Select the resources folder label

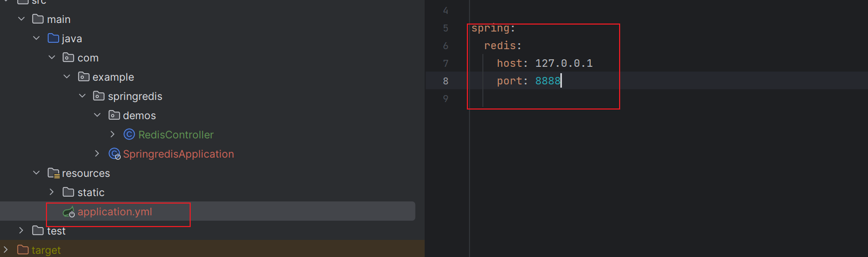click(86, 174)
